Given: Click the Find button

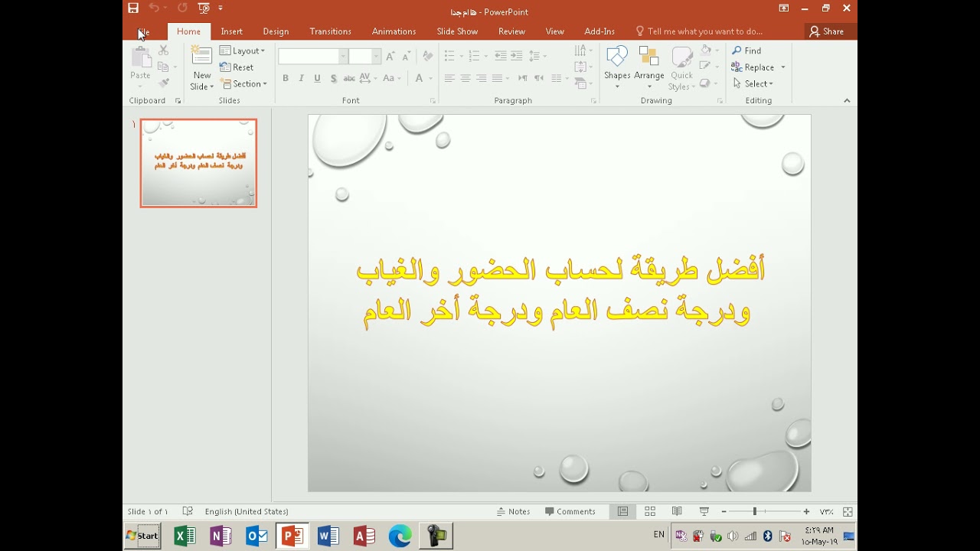Looking at the screenshot, I should (746, 51).
